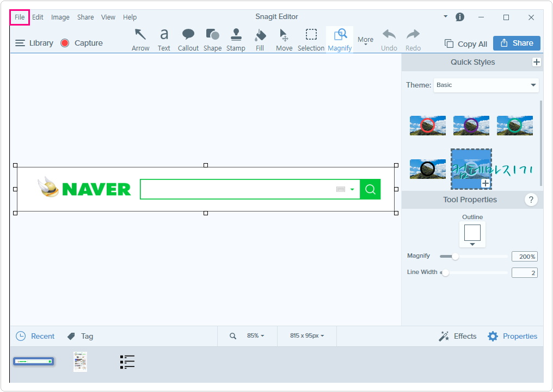Image resolution: width=553 pixels, height=392 pixels.
Task: Adjust the Magnify slider
Action: tap(455, 257)
